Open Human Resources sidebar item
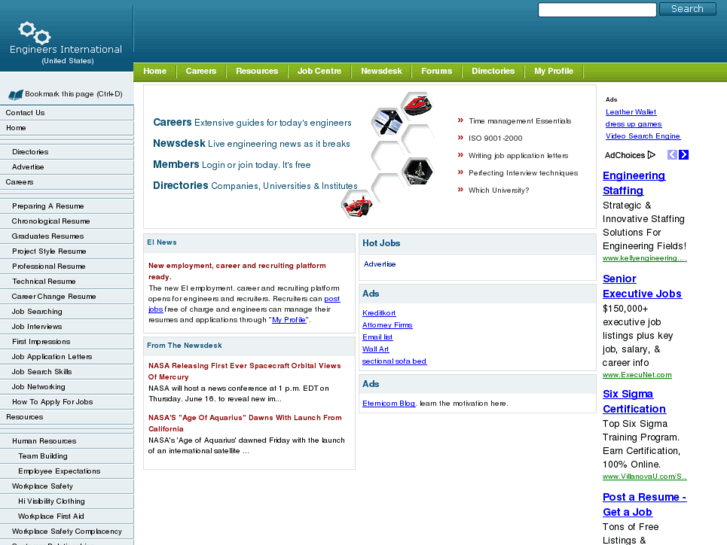727x545 pixels. pyautogui.click(x=67, y=441)
